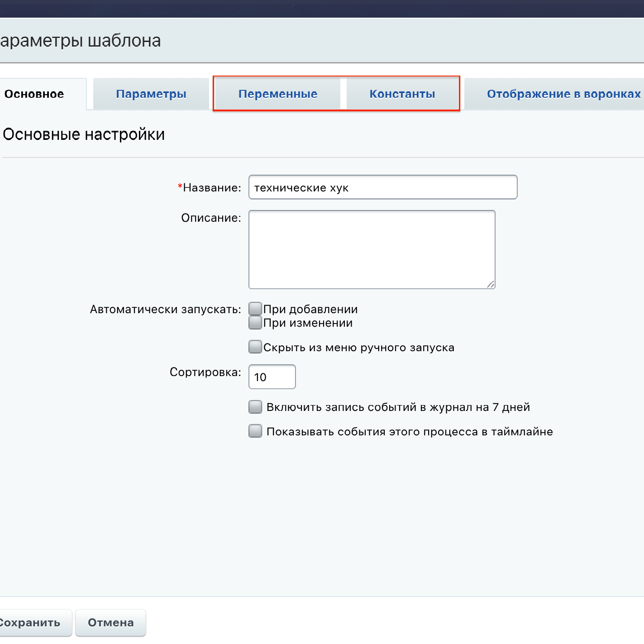This screenshot has width=644, height=644.
Task: Click the textarea resize handle
Action: pyautogui.click(x=491, y=284)
